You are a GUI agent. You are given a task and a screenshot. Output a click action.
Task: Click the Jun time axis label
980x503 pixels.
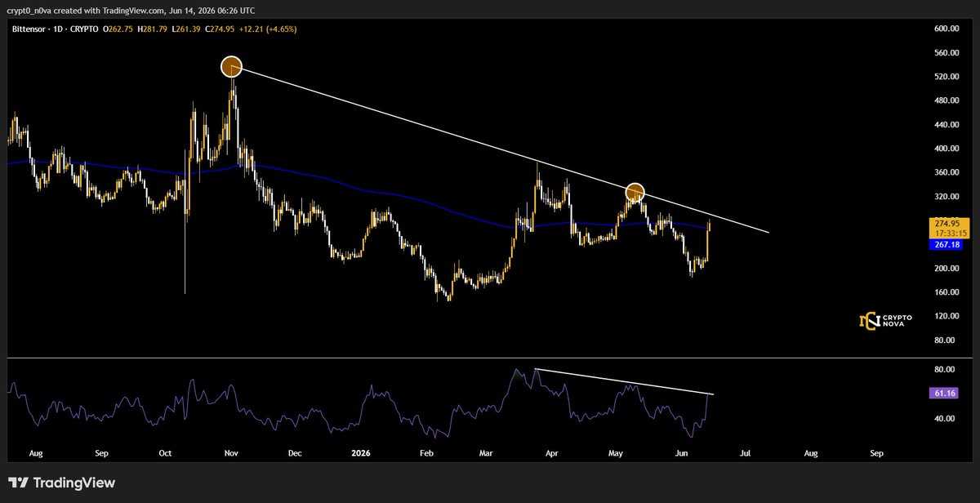point(682,452)
